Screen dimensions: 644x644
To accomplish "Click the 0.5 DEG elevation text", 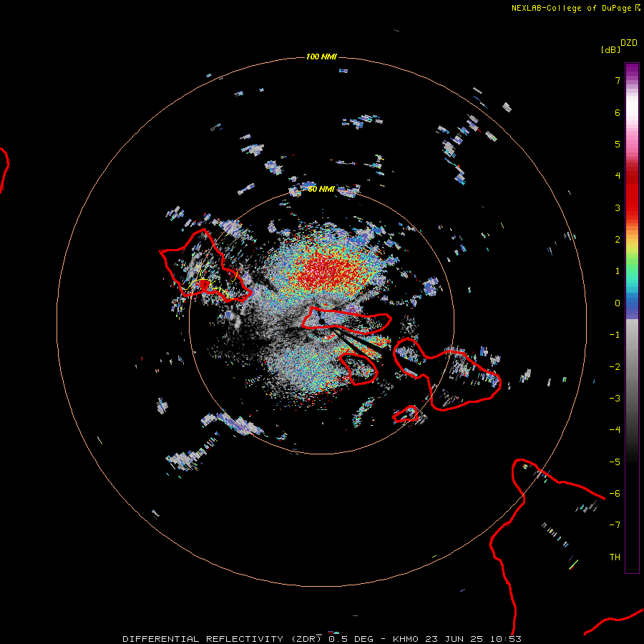I will click(x=351, y=639).
